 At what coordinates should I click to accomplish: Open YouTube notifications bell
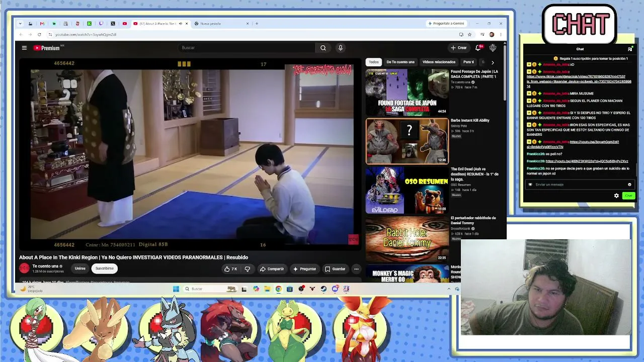click(x=478, y=48)
